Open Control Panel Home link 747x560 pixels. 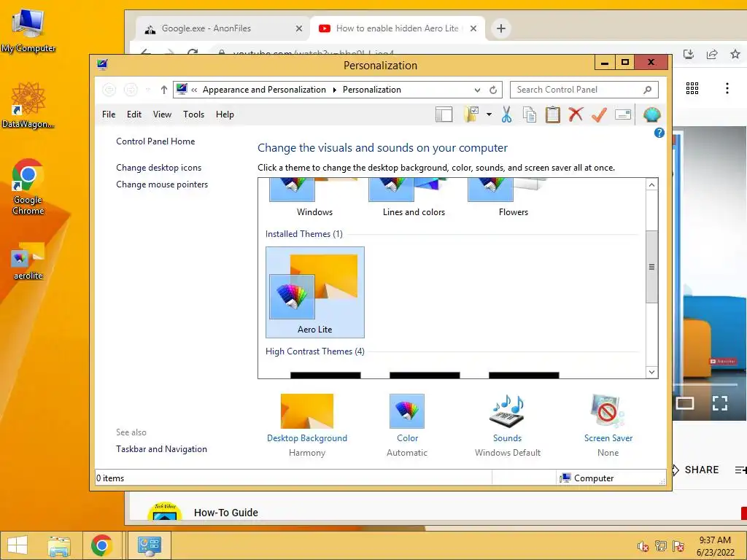tap(155, 141)
